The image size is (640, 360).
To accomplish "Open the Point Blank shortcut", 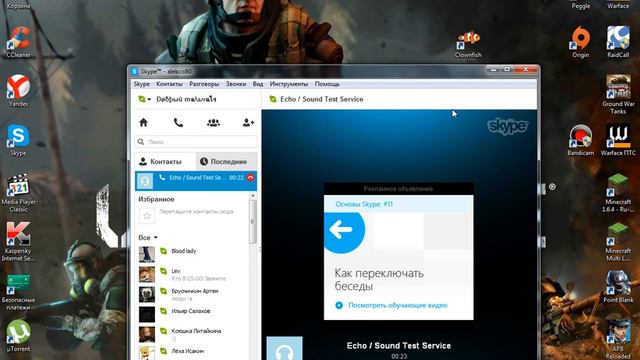I will pyautogui.click(x=618, y=287).
